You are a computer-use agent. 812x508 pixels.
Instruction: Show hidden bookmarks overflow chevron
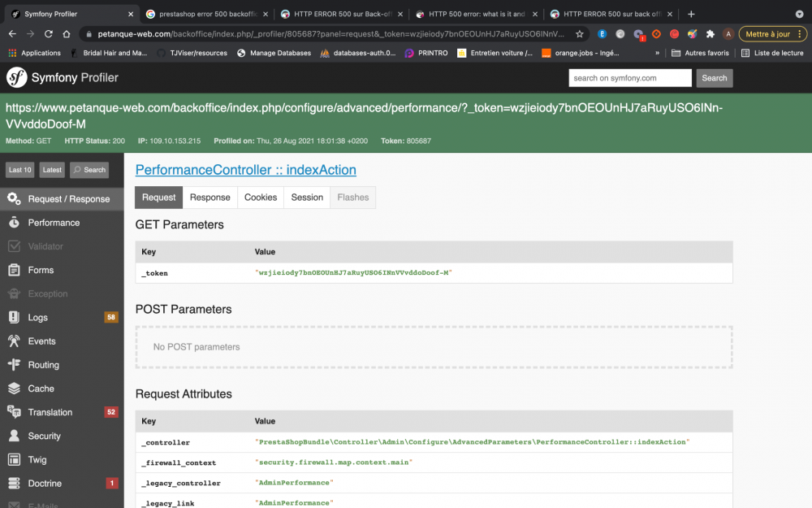[x=657, y=53]
